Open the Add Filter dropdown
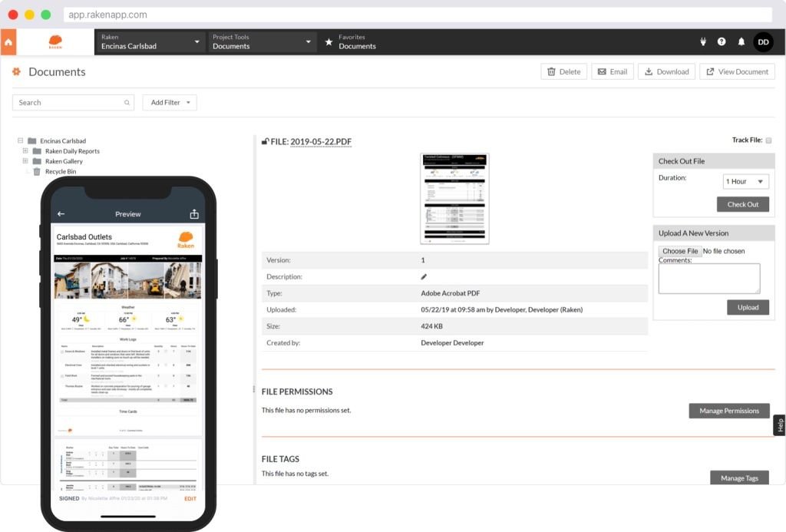 click(x=170, y=102)
